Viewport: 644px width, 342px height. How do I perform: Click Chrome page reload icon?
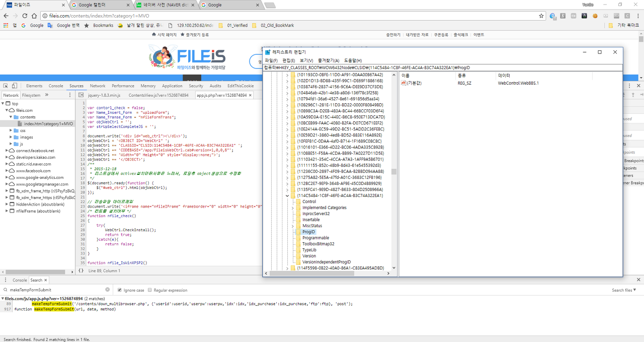[x=25, y=16]
